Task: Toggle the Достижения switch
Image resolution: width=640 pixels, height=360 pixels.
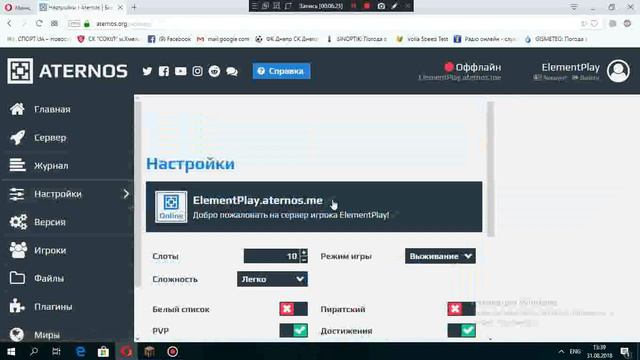Action: tap(461, 331)
